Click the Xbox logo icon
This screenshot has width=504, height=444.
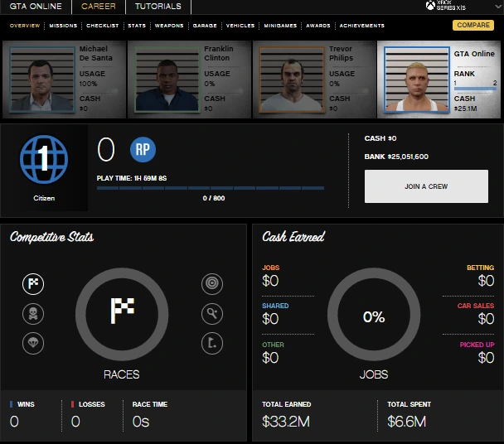tap(430, 6)
